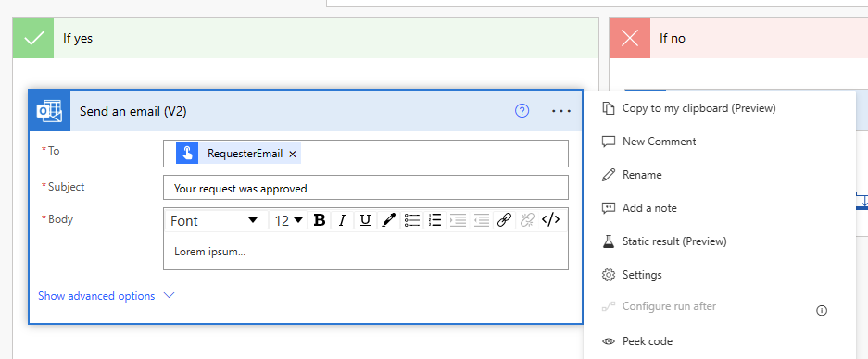Viewport: 868px width, 359px height.
Task: Click the info icon beside Configure run after
Action: 822,310
